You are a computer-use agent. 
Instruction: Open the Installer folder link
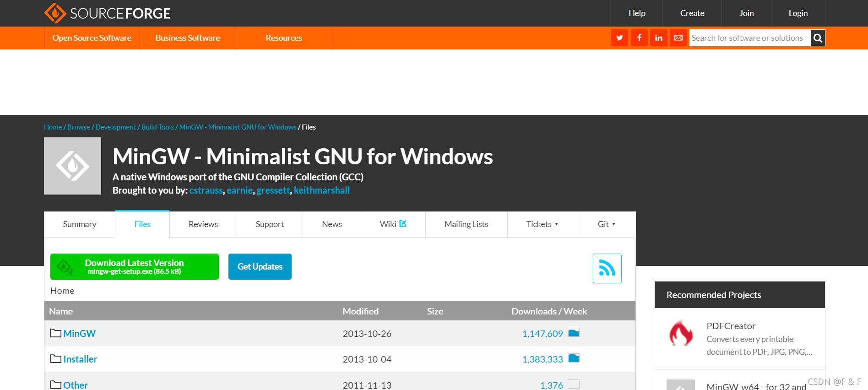coord(80,359)
